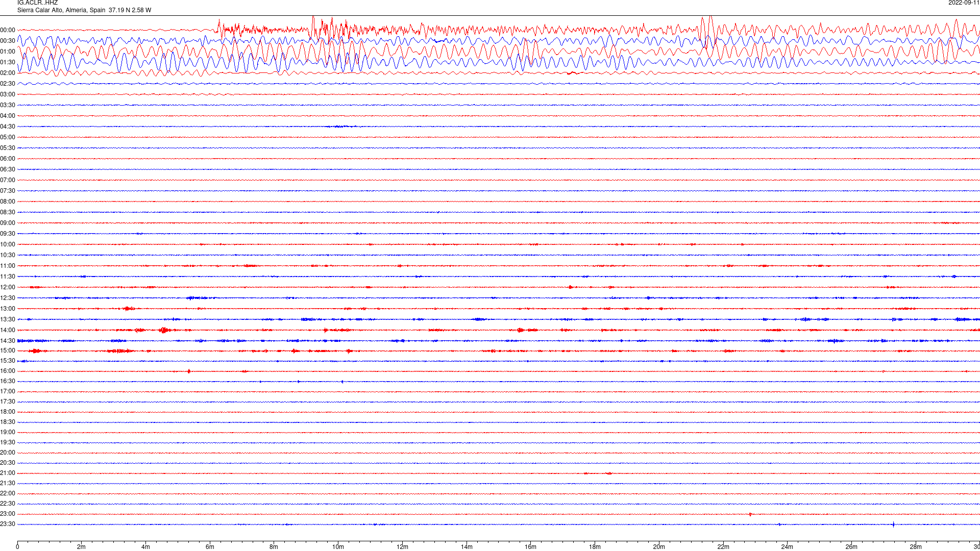Click the 18m tick on the time axis
Screen dimensions: 980x551
[x=595, y=547]
